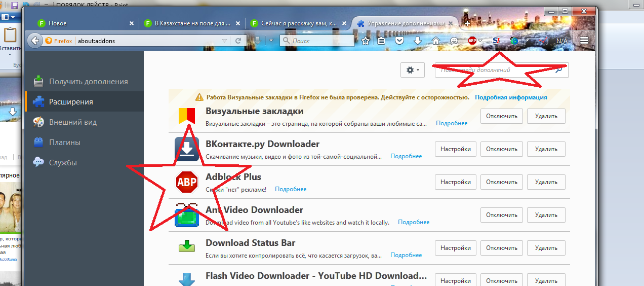Go back with the Firefox back arrow
Screen dimensions: 644x286
pos(34,41)
